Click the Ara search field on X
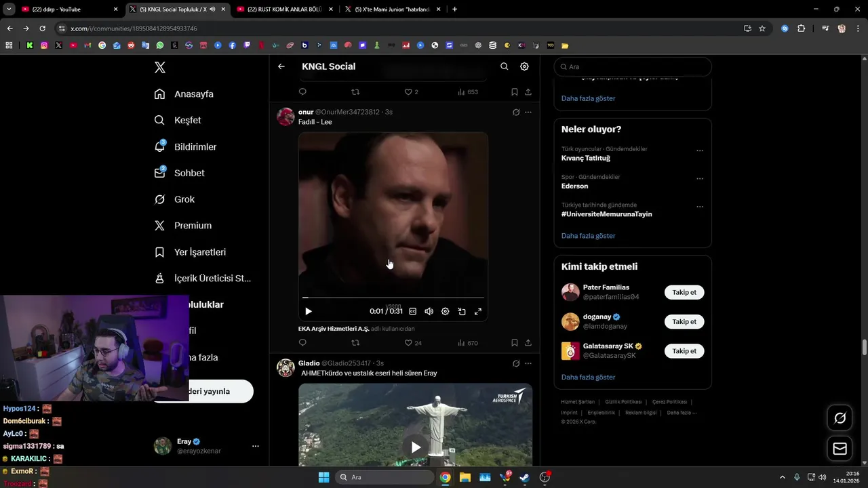The width and height of the screenshot is (868, 488). coord(633,67)
